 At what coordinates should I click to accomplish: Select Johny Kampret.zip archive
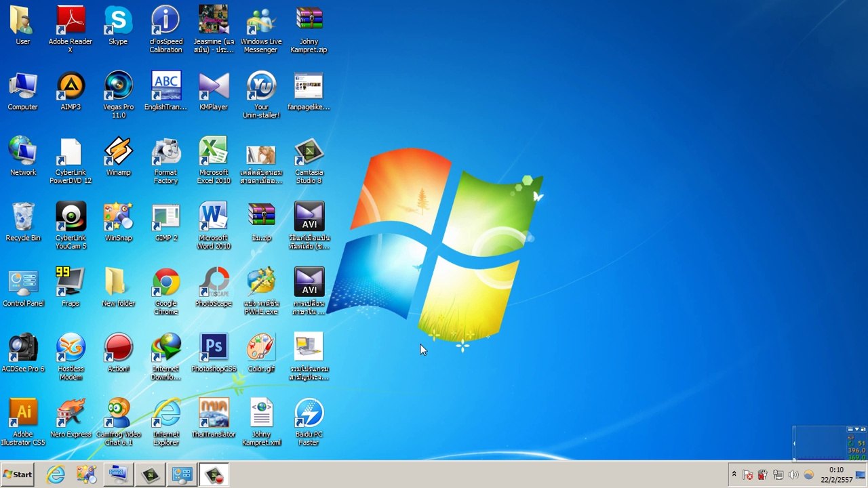click(309, 28)
